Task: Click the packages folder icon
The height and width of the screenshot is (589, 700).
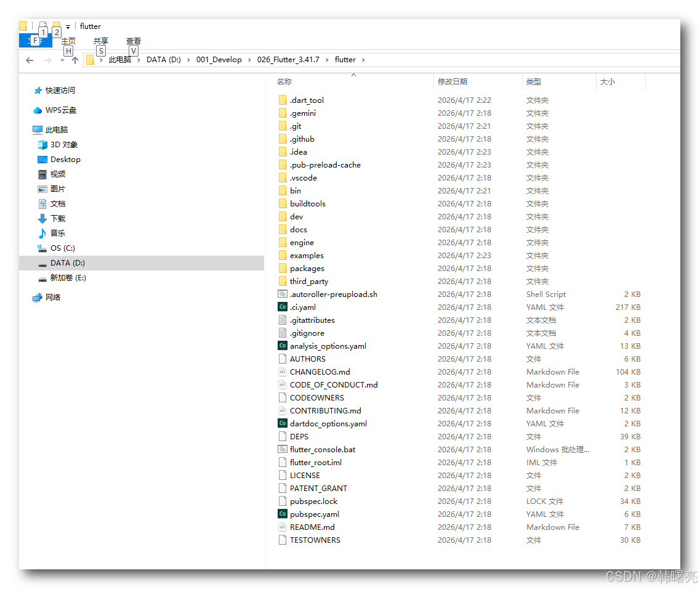Action: [283, 268]
